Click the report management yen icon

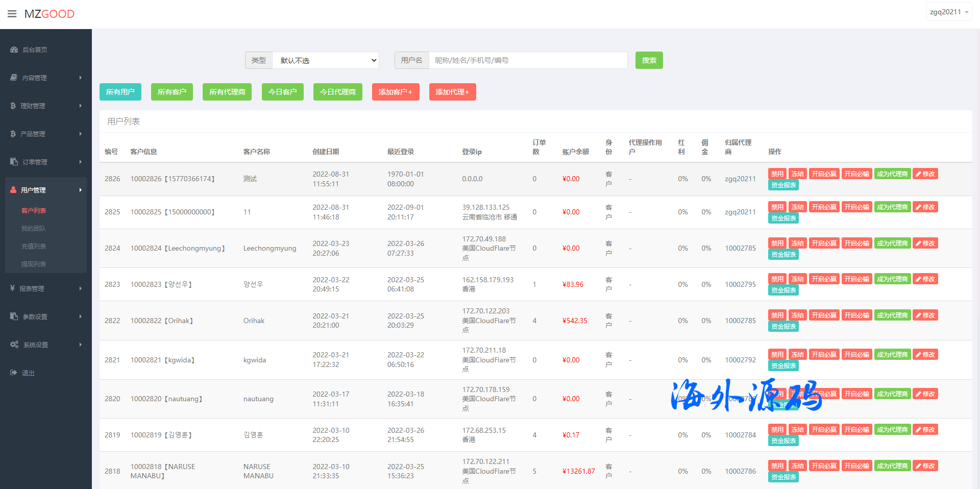(13, 288)
